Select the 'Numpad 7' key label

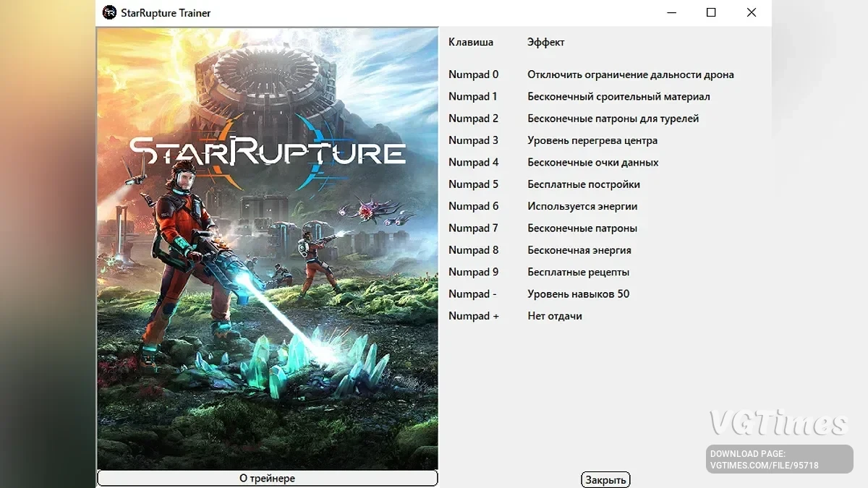coord(473,228)
